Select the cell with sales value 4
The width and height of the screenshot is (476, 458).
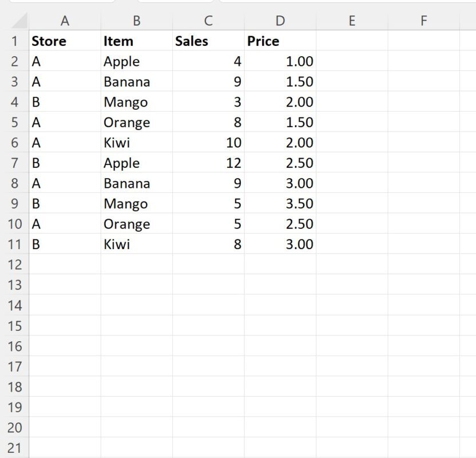(x=208, y=61)
